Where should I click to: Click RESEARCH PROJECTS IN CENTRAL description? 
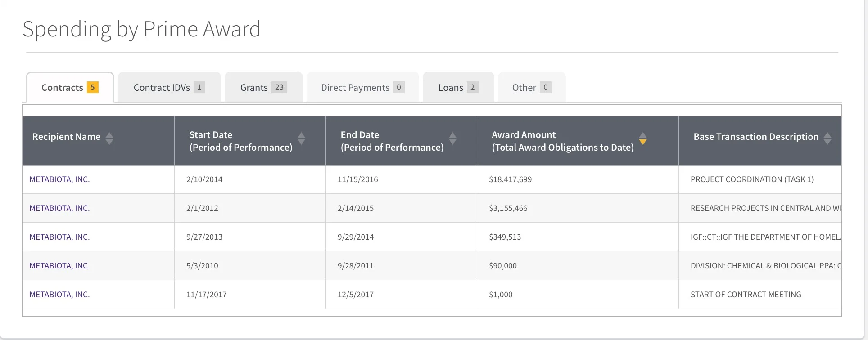click(766, 208)
